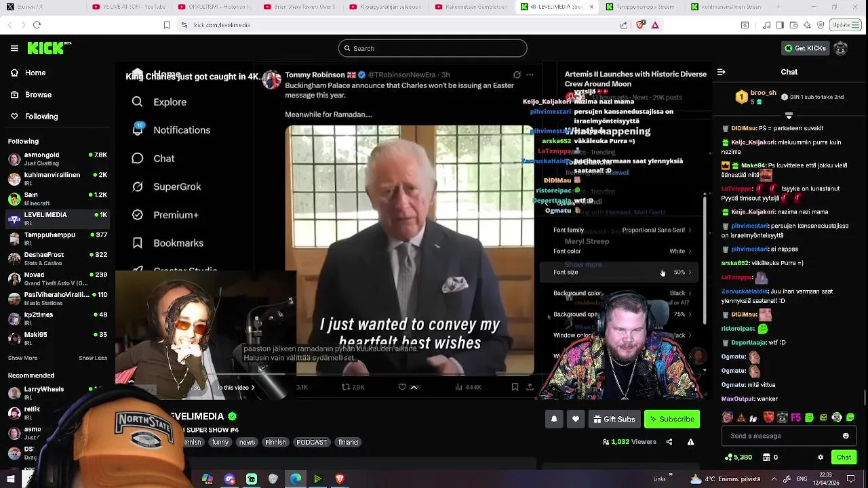Click the PODCAST stream tag
The height and width of the screenshot is (488, 868).
(311, 442)
